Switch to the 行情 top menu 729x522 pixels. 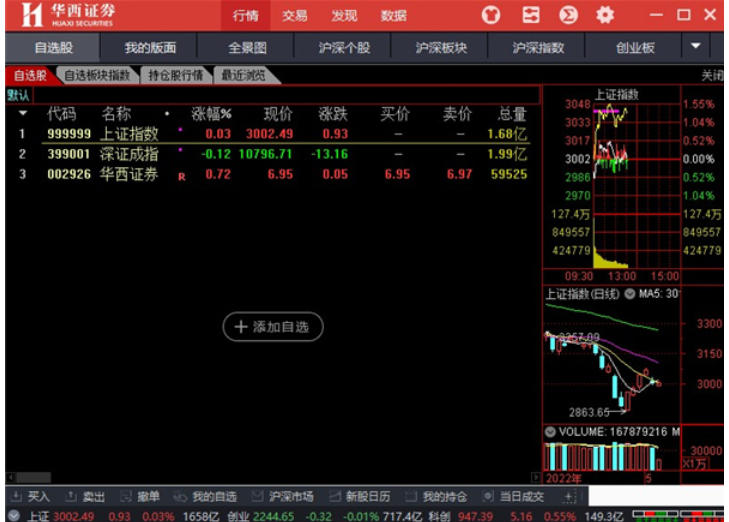coord(245,16)
